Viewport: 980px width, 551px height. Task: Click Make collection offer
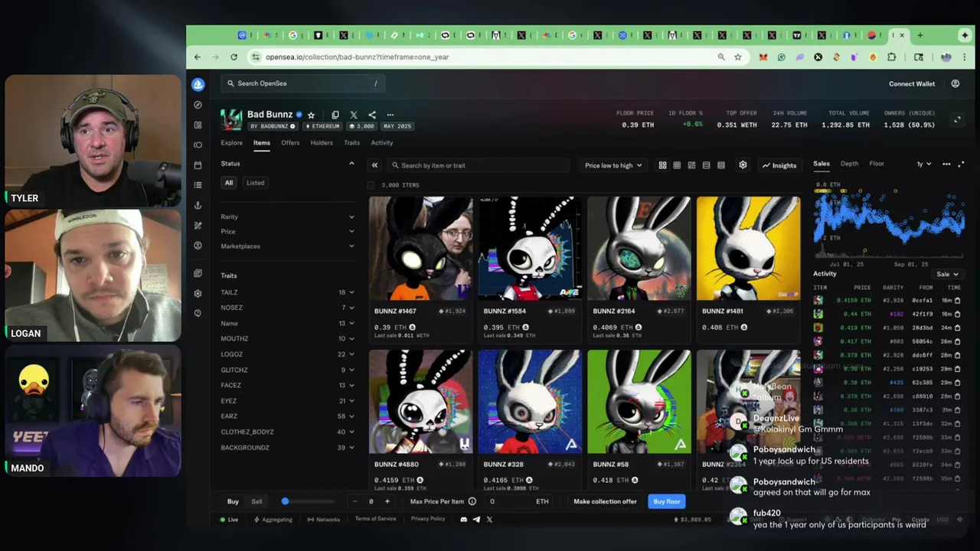pyautogui.click(x=605, y=502)
